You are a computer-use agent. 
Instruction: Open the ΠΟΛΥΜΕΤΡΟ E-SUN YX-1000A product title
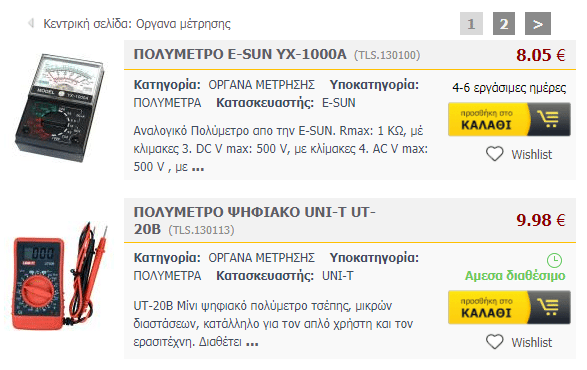point(240,55)
